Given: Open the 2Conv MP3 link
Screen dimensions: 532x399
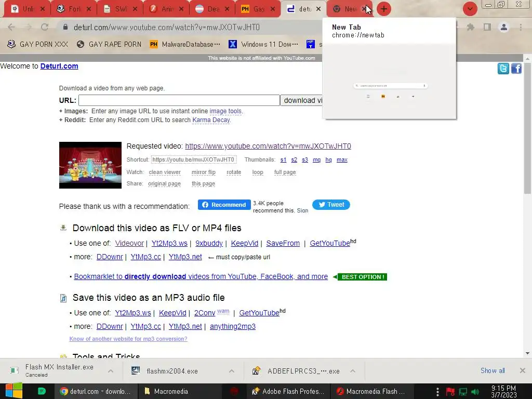Looking at the screenshot, I should point(205,313).
